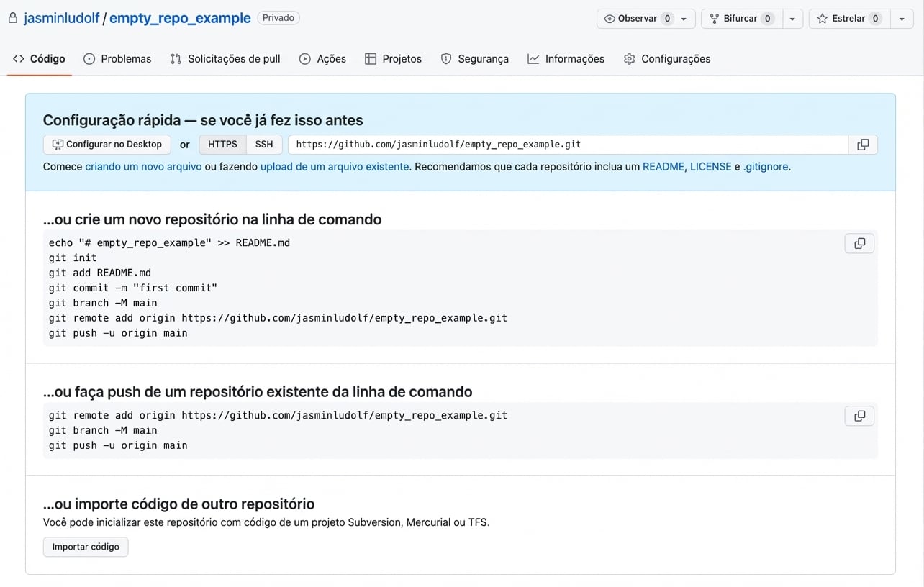The height and width of the screenshot is (587, 924).
Task: Open the Observar notifications dropdown
Action: (646, 19)
